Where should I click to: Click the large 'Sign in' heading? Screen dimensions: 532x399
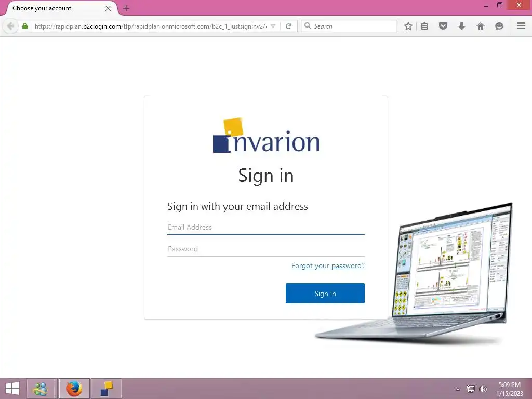(266, 176)
